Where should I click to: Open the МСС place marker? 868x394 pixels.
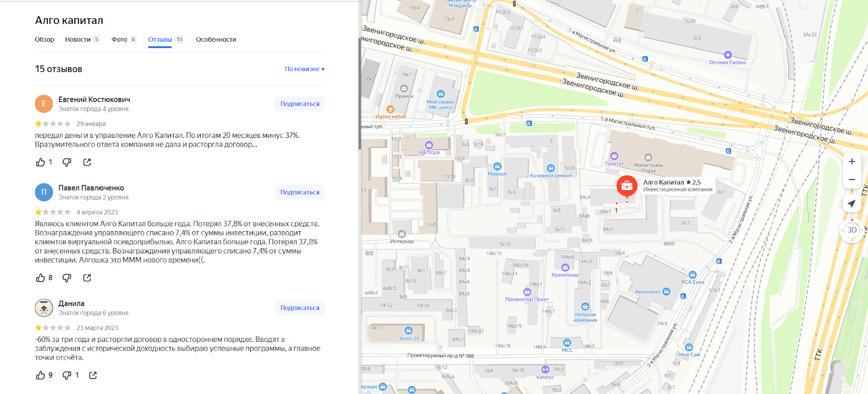(x=567, y=343)
